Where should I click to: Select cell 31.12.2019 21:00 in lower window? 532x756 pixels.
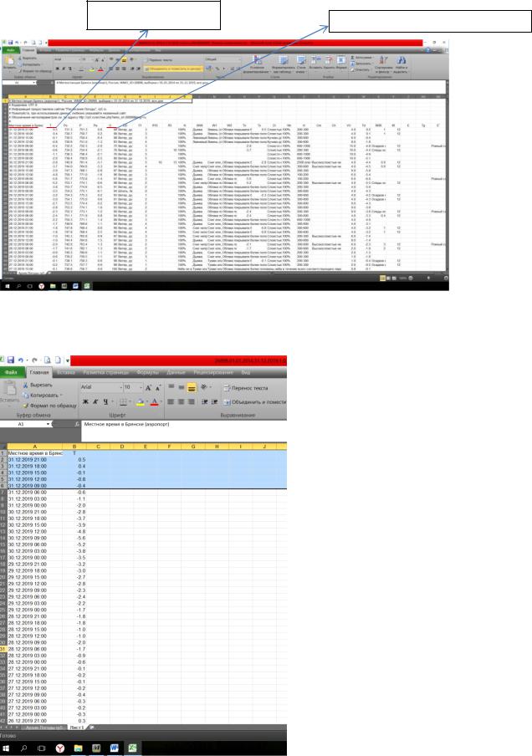pyautogui.click(x=35, y=459)
